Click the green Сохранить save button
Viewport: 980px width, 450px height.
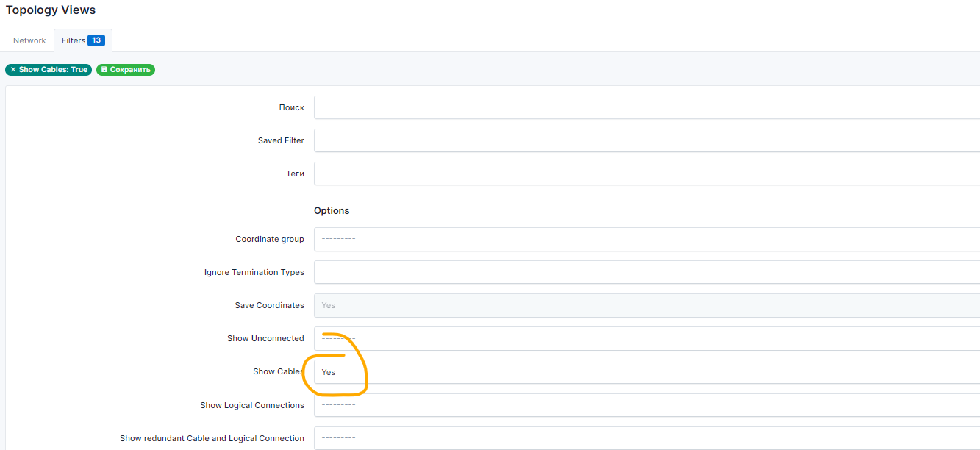pos(126,70)
